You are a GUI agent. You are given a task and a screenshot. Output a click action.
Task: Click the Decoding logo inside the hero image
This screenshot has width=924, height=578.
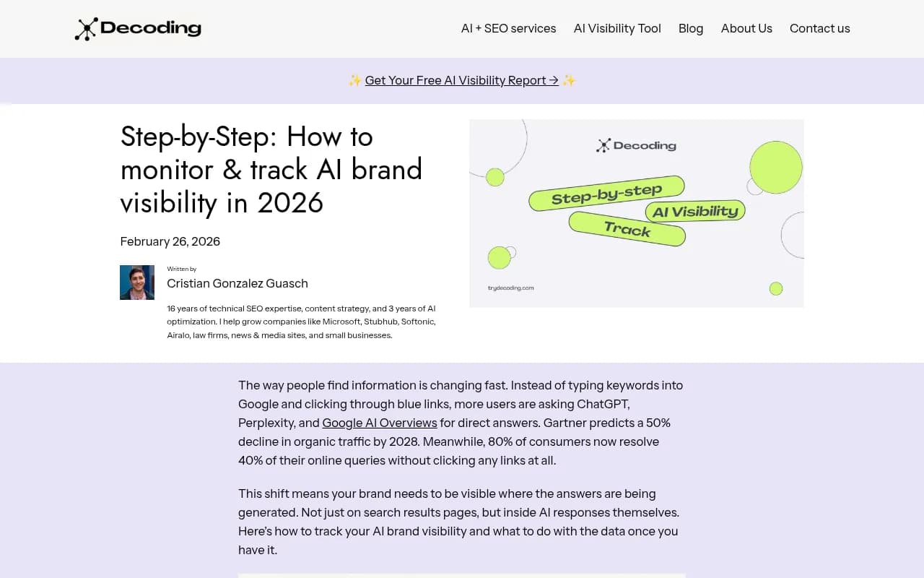click(x=636, y=144)
